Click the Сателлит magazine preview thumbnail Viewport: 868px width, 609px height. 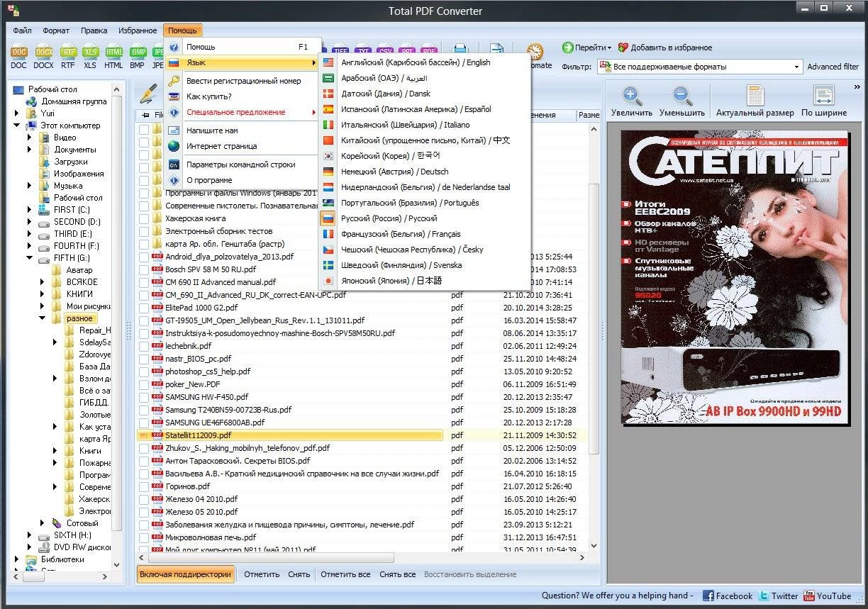(735, 278)
